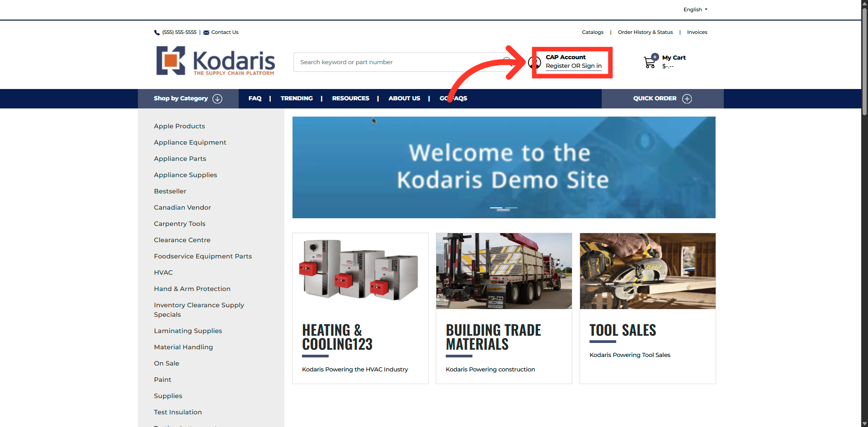Click the user account avatar icon
Viewport: 868px width, 427px height.
pyautogui.click(x=534, y=62)
